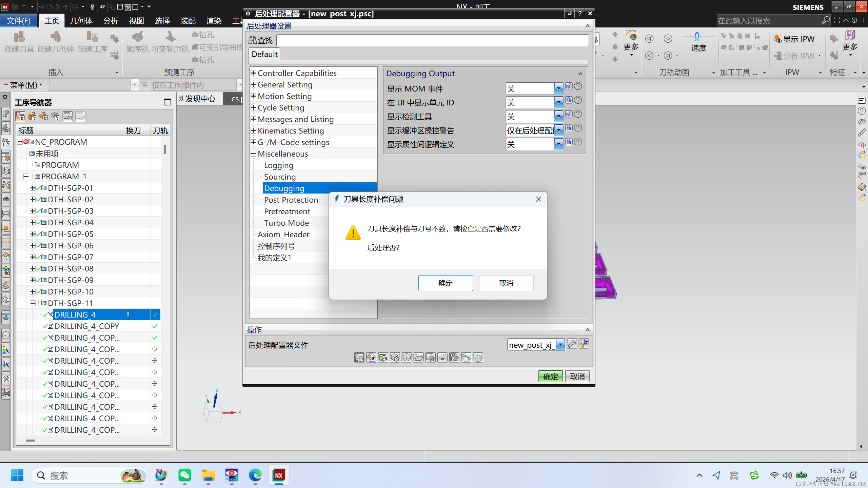This screenshot has height=488, width=868.
Task: Collapse Miscellaneous tree node
Action: [253, 154]
